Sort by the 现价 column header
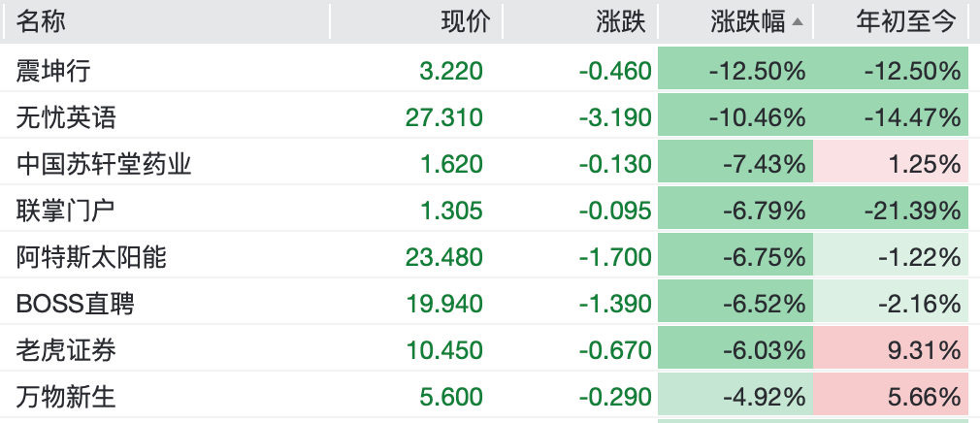The image size is (980, 423). [466, 21]
